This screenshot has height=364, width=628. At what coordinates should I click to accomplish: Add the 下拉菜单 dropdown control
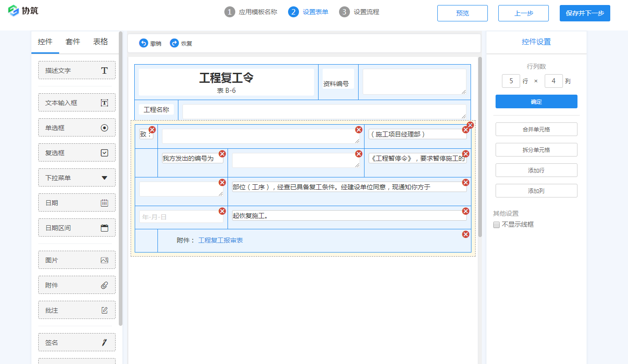click(x=77, y=178)
